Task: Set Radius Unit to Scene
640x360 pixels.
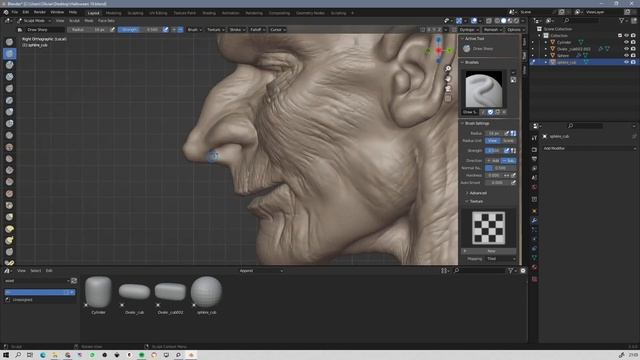Action: point(509,140)
